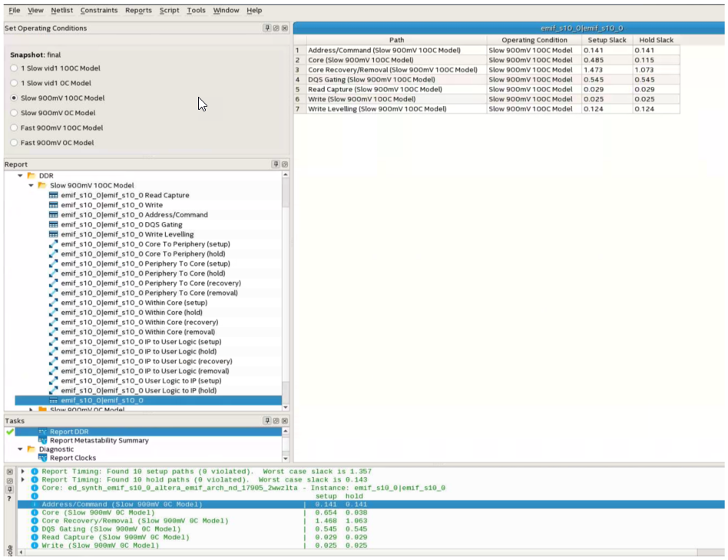Viewport: 728px width, 560px height.
Task: Collapse the Diagnostic tasks group
Action: [21, 449]
